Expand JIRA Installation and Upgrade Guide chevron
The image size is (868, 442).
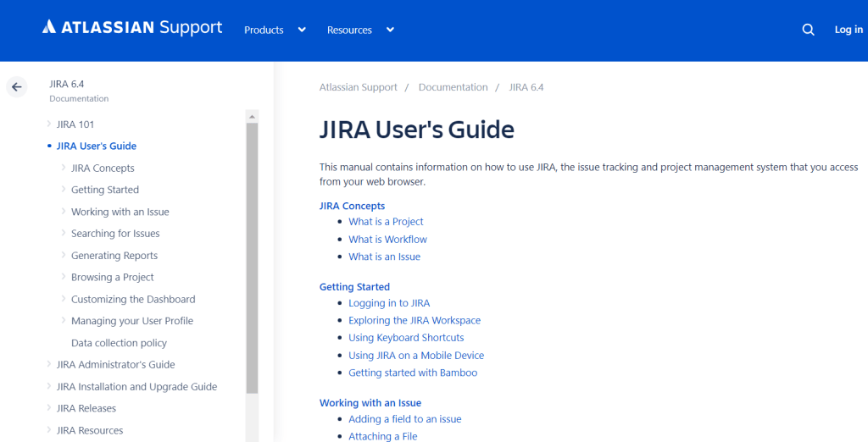(49, 385)
